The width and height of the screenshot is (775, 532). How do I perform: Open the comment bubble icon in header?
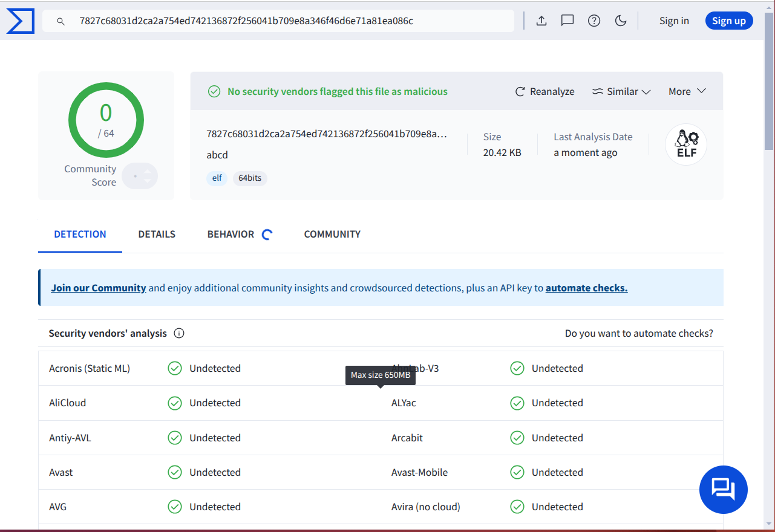pyautogui.click(x=567, y=21)
